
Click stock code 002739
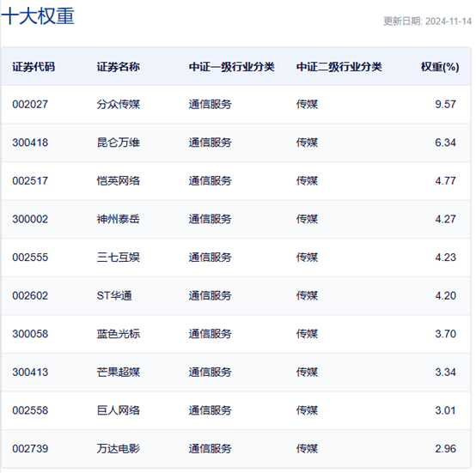pyautogui.click(x=30, y=448)
